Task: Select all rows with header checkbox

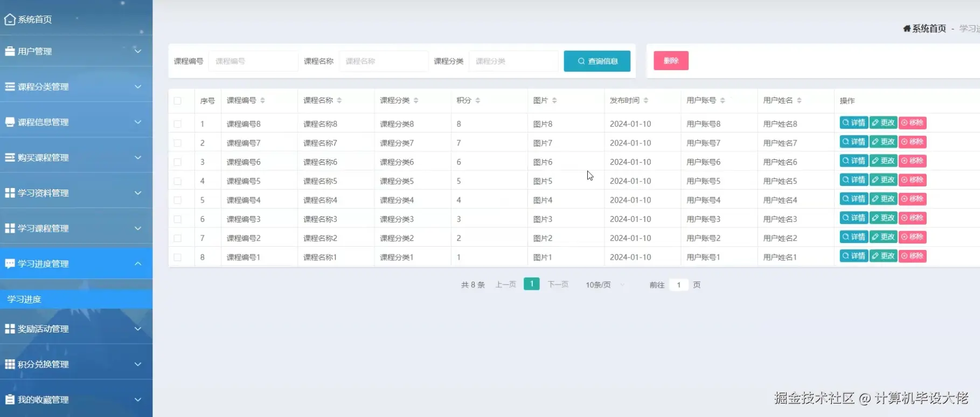Action: point(178,101)
